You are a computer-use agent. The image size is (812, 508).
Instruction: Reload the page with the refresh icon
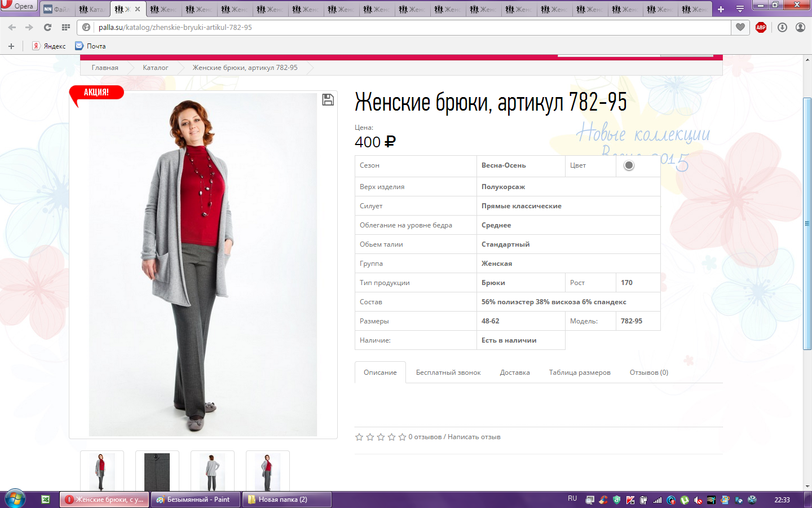pos(47,27)
